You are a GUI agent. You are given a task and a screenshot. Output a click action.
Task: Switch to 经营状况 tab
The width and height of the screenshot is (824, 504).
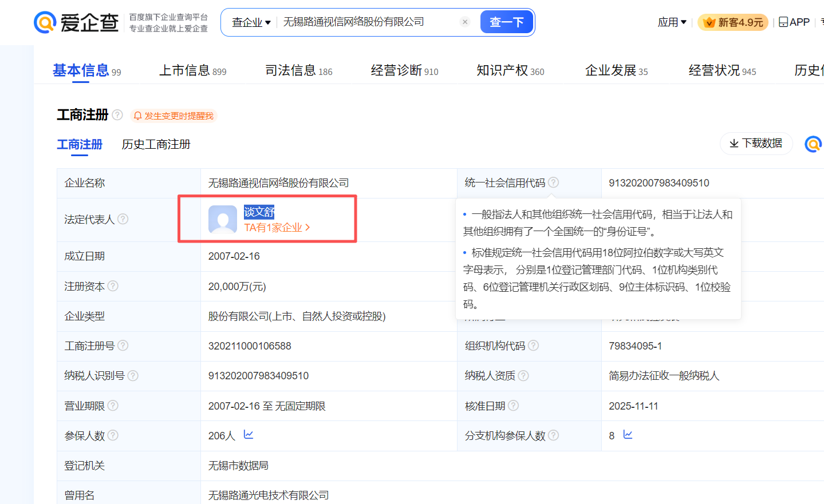722,70
